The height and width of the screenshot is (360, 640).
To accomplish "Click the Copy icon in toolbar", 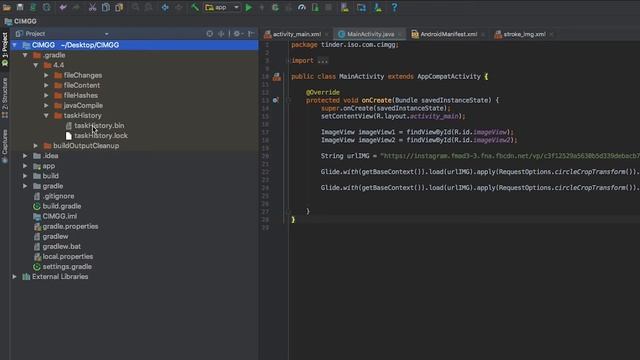I will (106, 7).
